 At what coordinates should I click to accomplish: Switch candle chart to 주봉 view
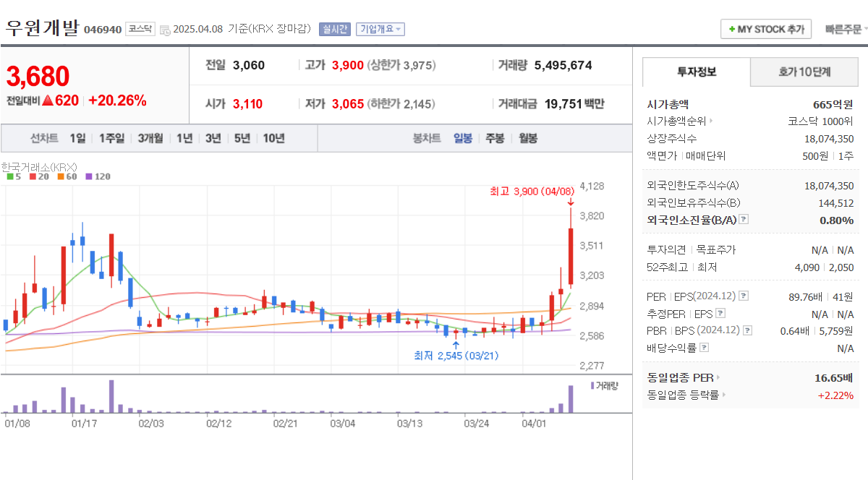(495, 138)
